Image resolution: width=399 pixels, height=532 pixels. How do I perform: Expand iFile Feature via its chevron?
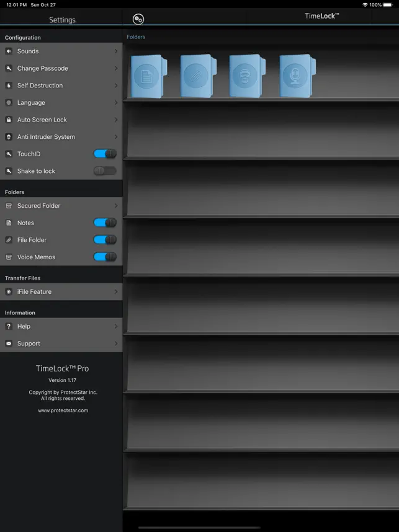116,292
